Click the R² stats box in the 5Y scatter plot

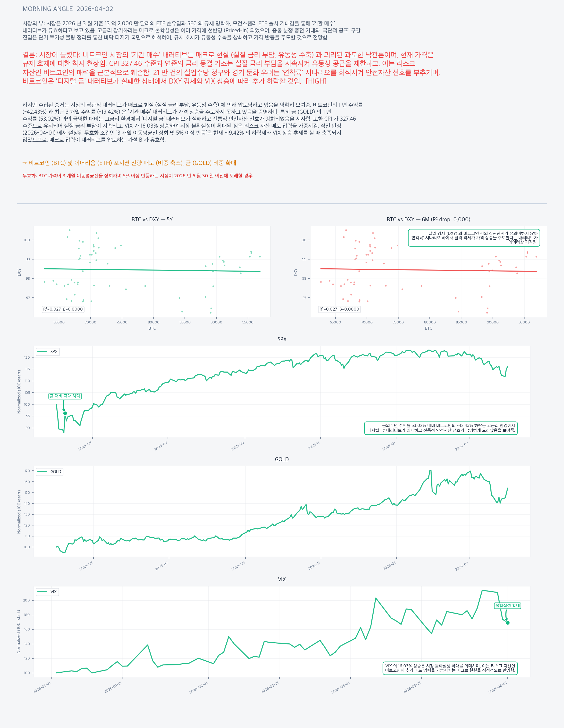[63, 309]
